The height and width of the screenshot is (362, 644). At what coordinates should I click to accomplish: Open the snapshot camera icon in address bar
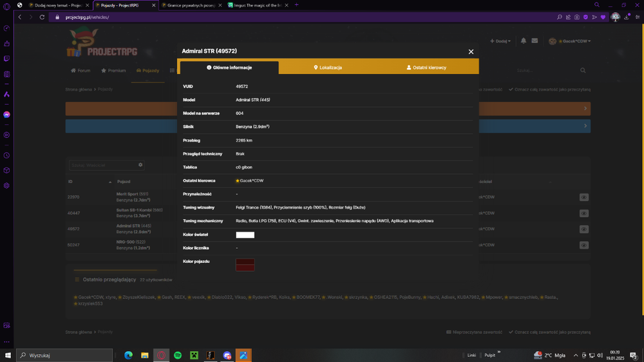point(577,17)
